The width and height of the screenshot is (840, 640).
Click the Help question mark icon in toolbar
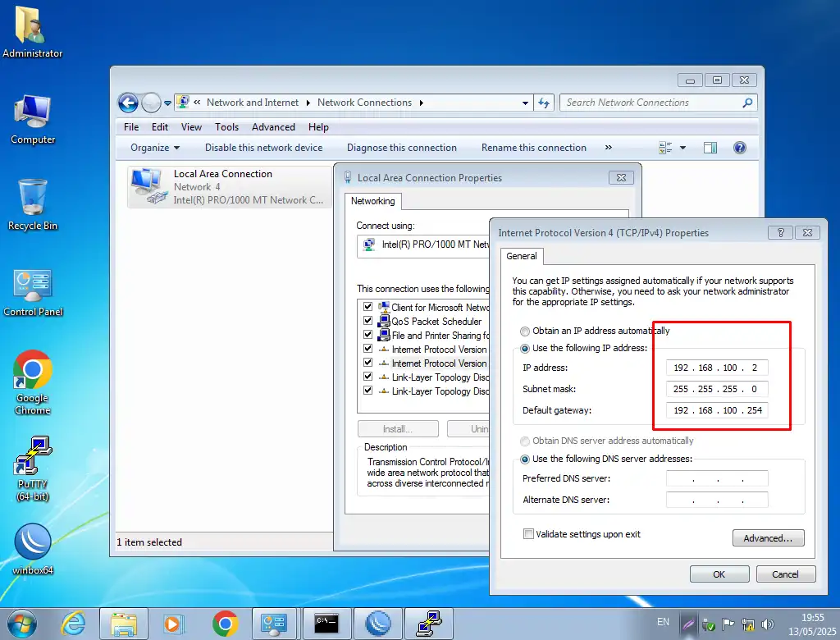(x=739, y=148)
